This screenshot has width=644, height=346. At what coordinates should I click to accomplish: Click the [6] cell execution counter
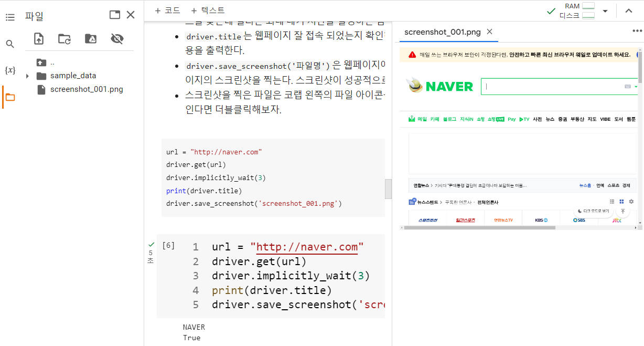[168, 245]
